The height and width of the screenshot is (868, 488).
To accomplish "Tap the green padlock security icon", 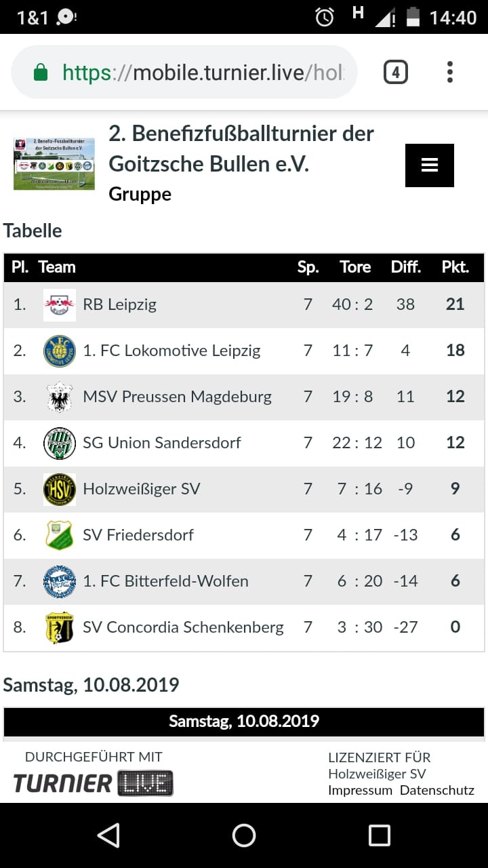I will [41, 72].
